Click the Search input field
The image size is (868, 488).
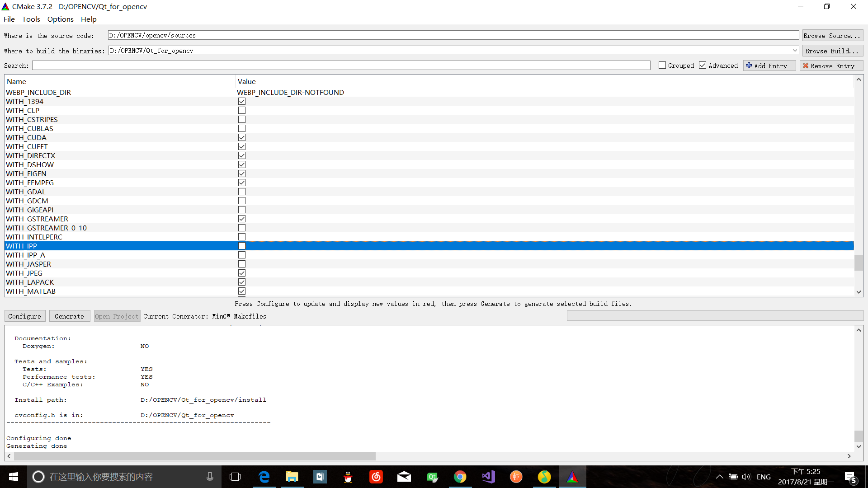(341, 66)
